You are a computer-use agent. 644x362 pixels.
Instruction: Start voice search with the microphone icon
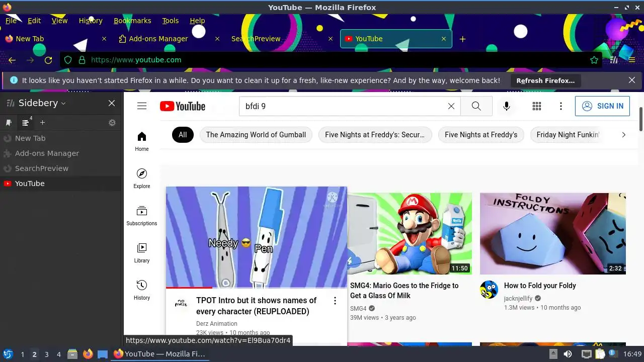click(x=507, y=106)
